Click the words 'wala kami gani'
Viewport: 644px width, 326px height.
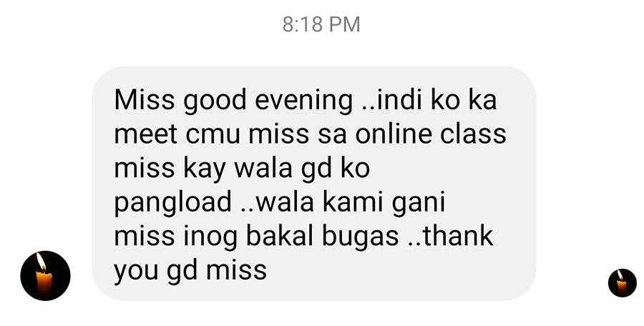click(x=351, y=202)
